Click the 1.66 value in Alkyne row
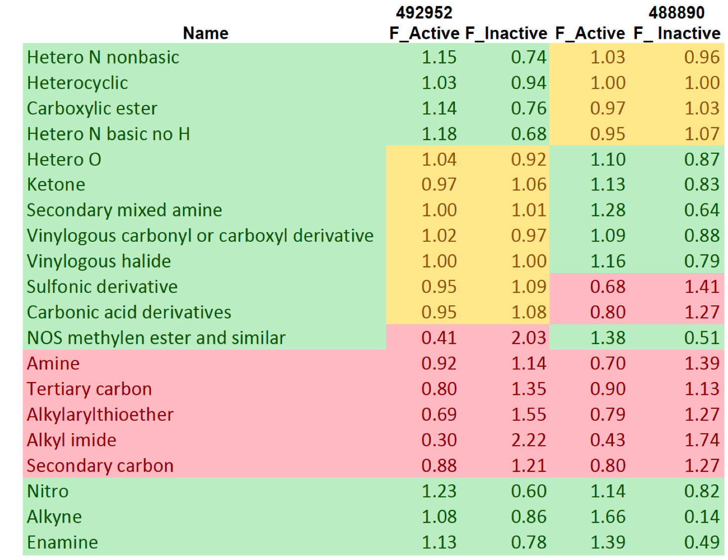The height and width of the screenshot is (560, 728). [x=608, y=517]
